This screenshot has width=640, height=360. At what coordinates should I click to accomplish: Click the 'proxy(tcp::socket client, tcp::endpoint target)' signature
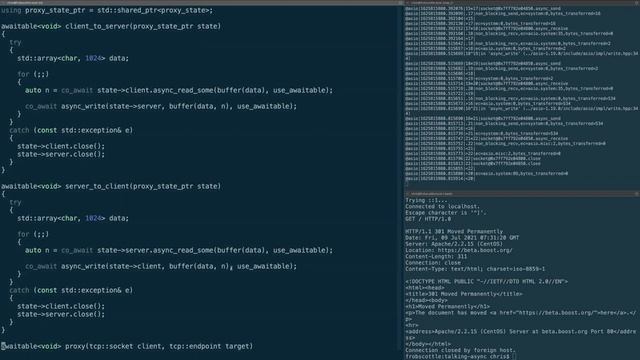pos(159,346)
